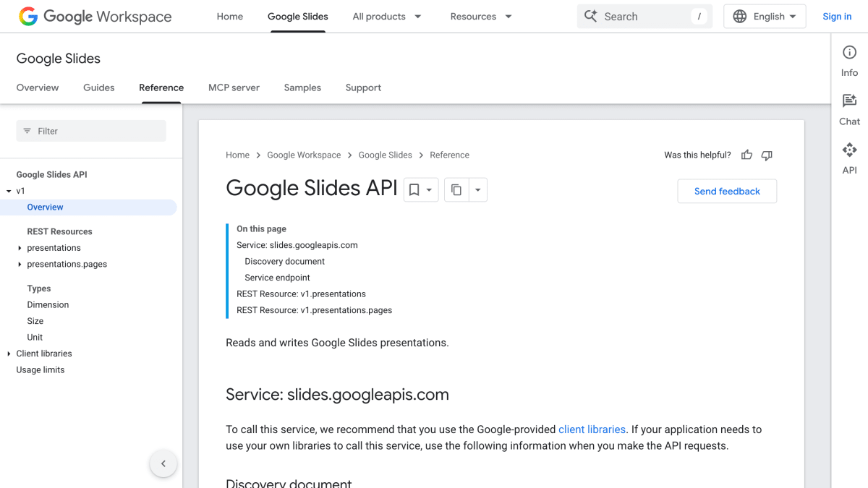
Task: Click the bookmark icon next to title
Action: click(414, 190)
